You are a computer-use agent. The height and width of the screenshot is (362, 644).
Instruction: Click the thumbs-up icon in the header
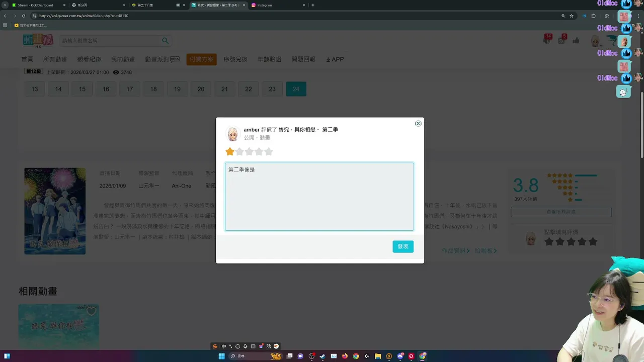tap(576, 40)
